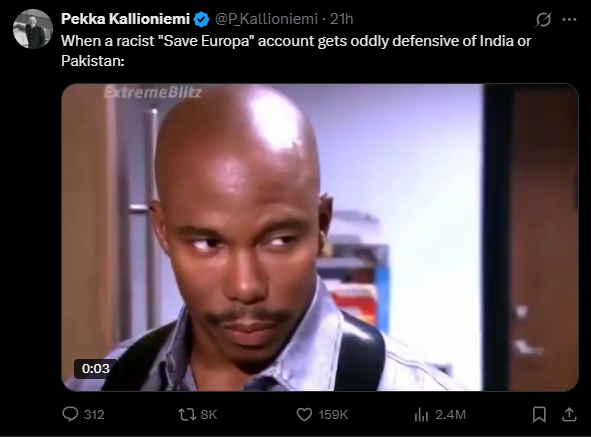The height and width of the screenshot is (437, 591).
Task: Click the 159K likes count
Action: [333, 415]
